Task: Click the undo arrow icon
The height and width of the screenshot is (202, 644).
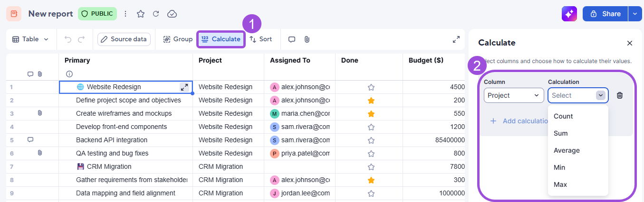Action: (x=67, y=39)
